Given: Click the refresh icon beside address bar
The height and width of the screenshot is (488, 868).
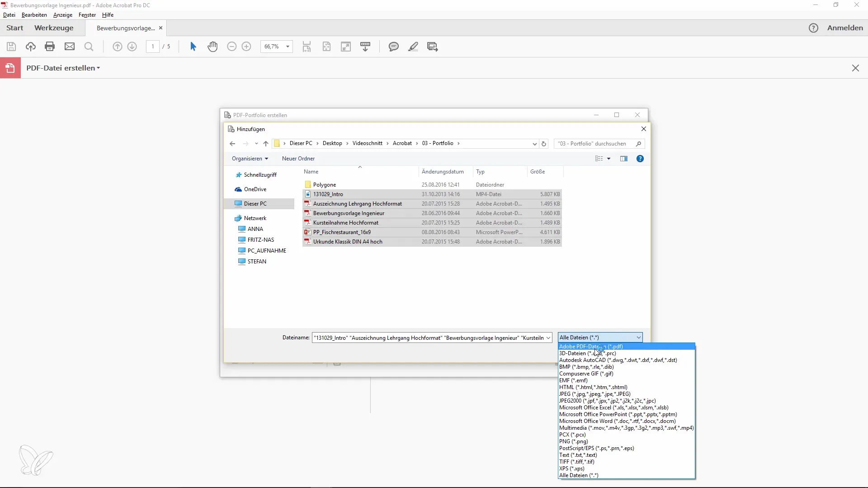Looking at the screenshot, I should (x=544, y=144).
